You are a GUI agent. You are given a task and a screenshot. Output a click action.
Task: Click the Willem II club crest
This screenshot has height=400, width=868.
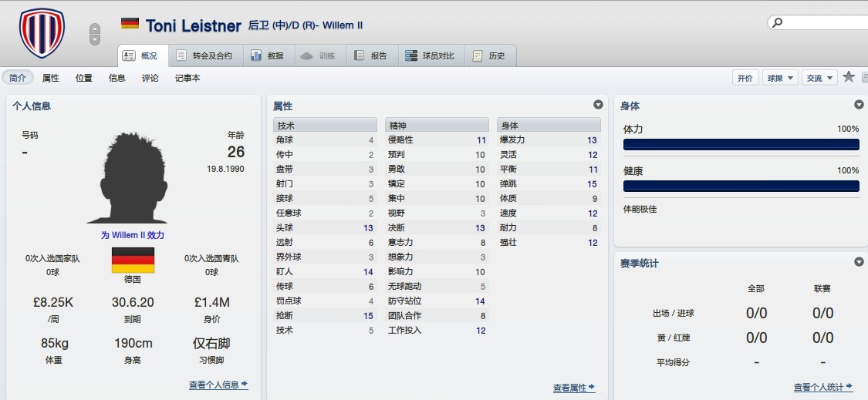(42, 32)
